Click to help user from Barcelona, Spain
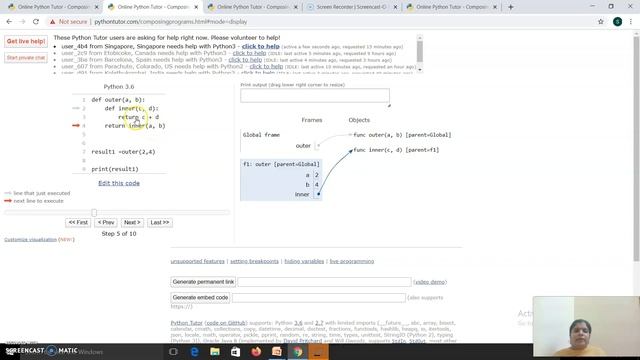 (245, 60)
